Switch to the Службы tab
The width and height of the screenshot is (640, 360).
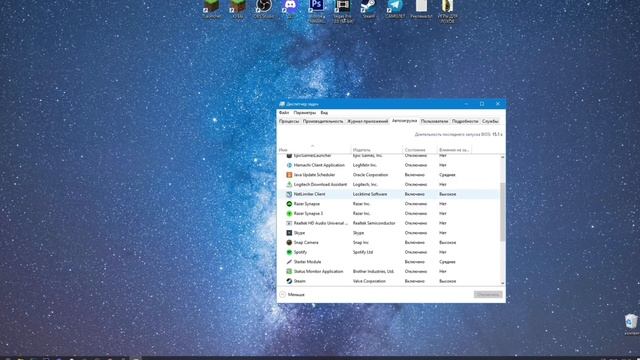click(x=490, y=121)
